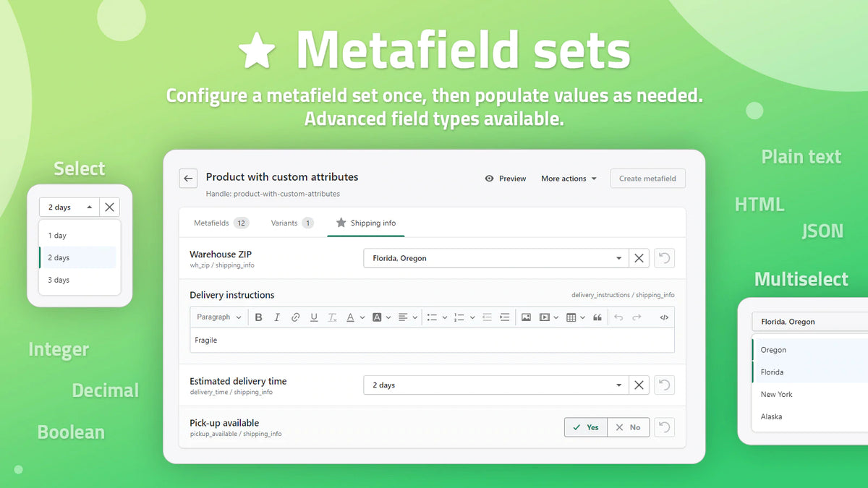Click the Multiselect example field Florida, Oregon
This screenshot has height=488, width=868.
coord(809,322)
